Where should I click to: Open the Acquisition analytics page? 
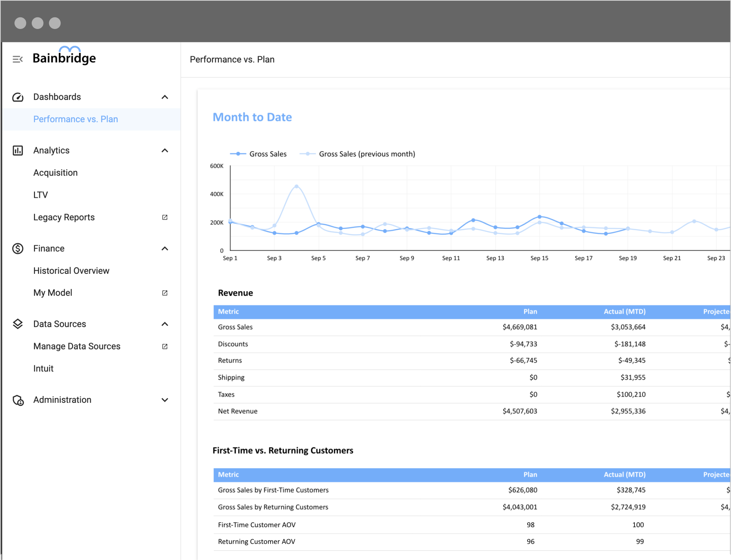(x=55, y=173)
